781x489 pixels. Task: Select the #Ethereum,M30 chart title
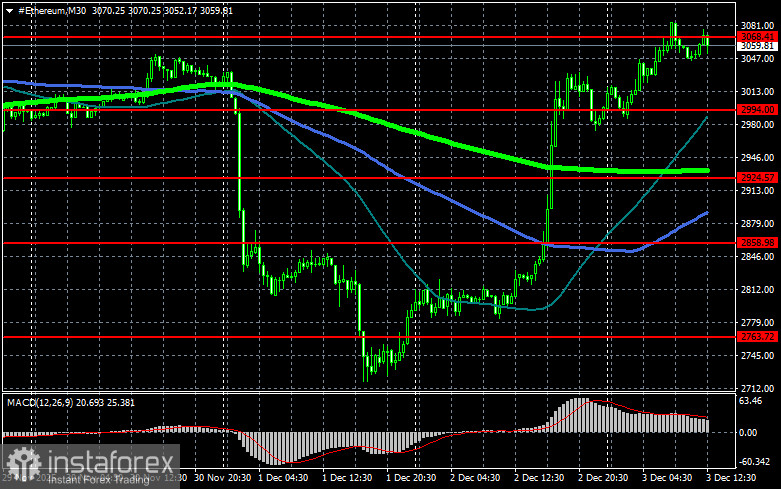tap(52, 10)
